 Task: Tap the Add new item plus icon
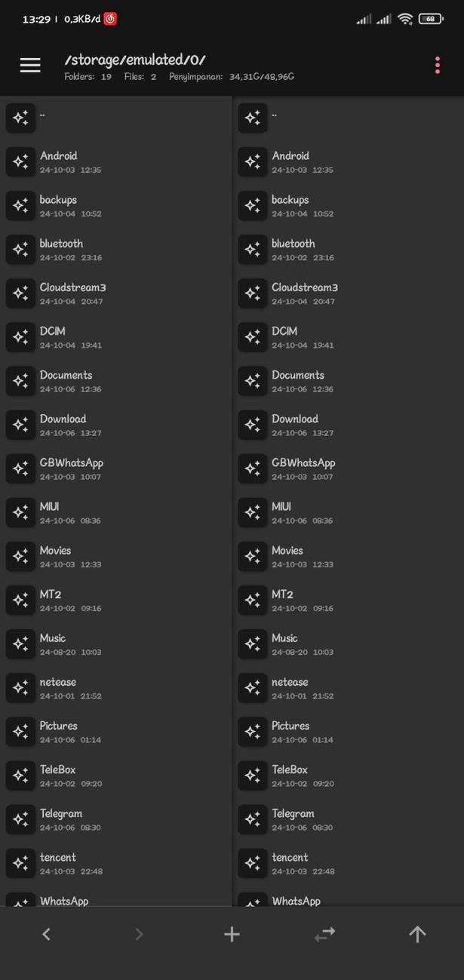tap(232, 934)
